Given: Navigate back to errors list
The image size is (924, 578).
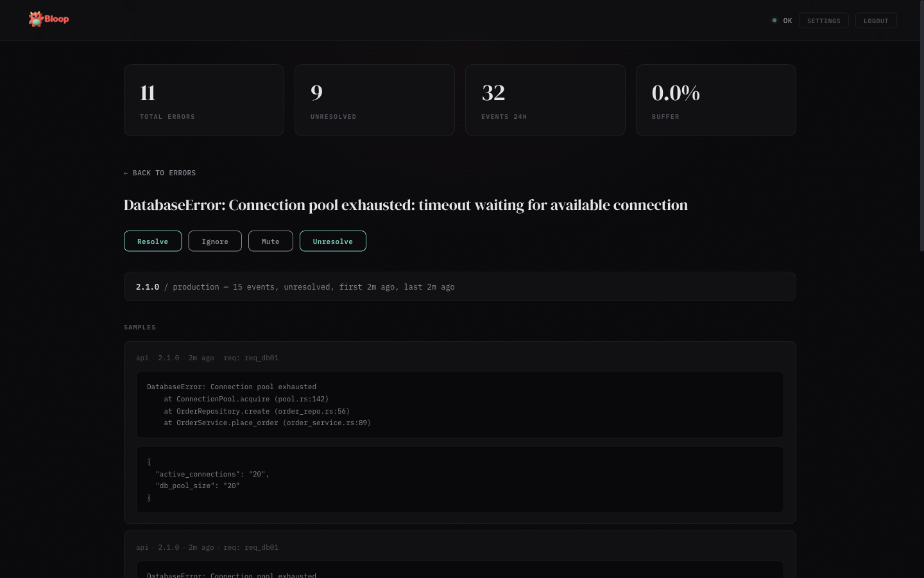Looking at the screenshot, I should click(x=159, y=173).
